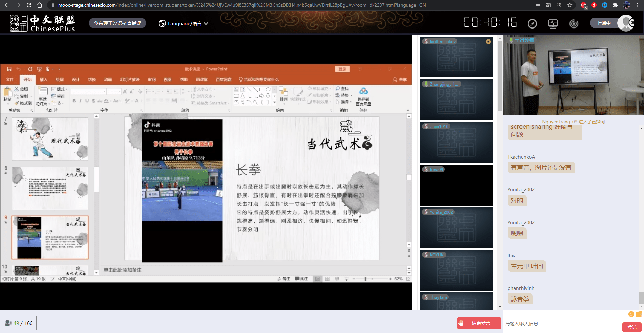Click the slide sorter view icon

pos(327,279)
